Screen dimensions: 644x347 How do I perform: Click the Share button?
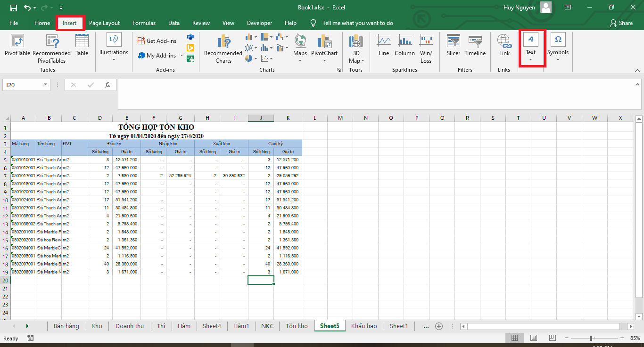621,23
